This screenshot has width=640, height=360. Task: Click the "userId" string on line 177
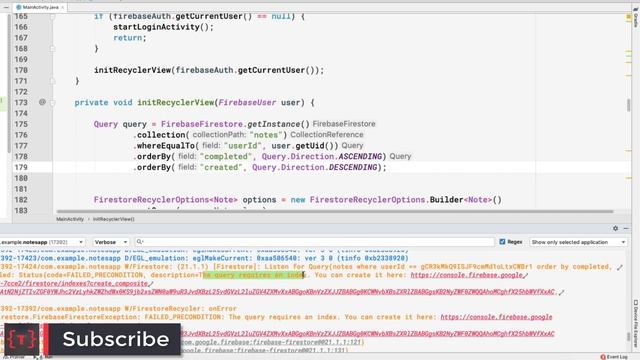point(243,146)
